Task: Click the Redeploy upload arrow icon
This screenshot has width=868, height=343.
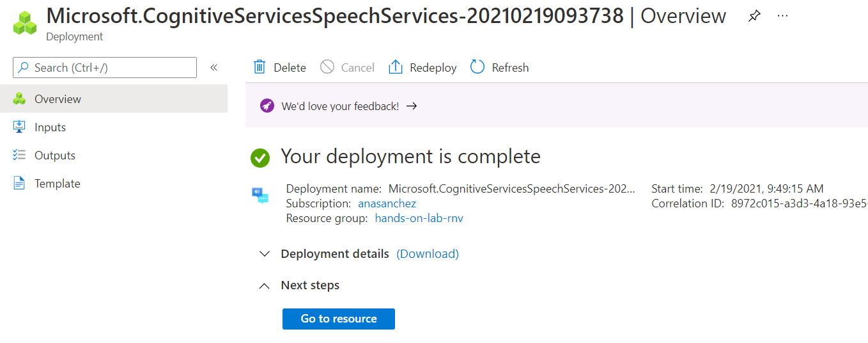Action: click(396, 67)
